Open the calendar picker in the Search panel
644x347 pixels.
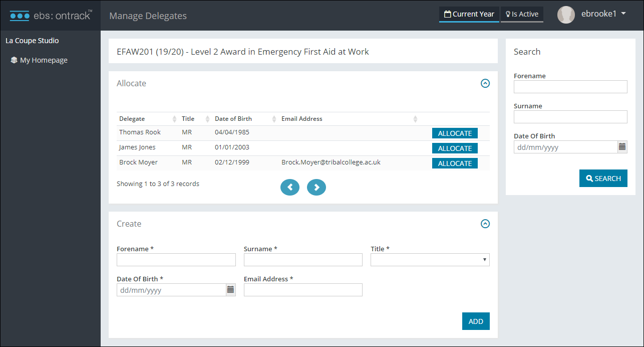click(622, 146)
